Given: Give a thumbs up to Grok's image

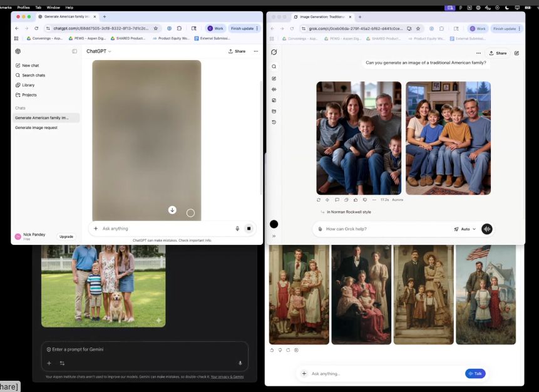Looking at the screenshot, I should [355, 199].
